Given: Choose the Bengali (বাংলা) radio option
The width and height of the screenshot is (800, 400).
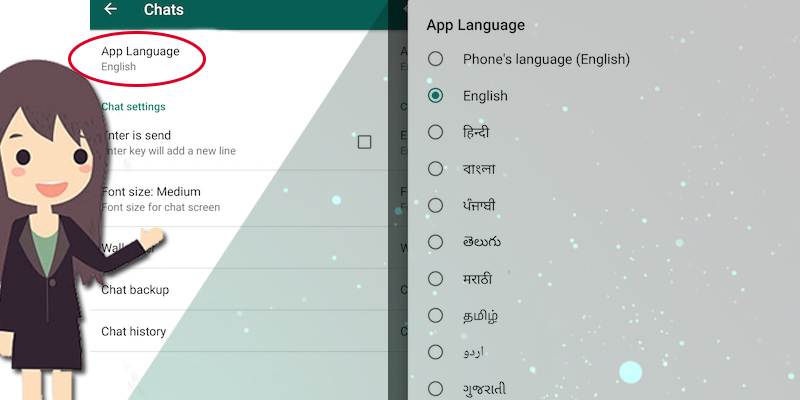Looking at the screenshot, I should (x=435, y=169).
